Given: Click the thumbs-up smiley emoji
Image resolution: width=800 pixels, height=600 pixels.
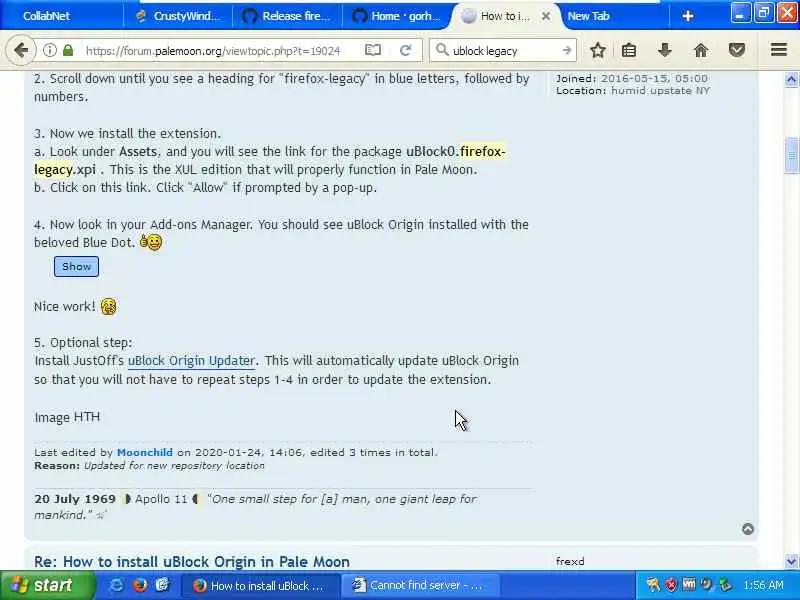Looking at the screenshot, I should pos(151,242).
